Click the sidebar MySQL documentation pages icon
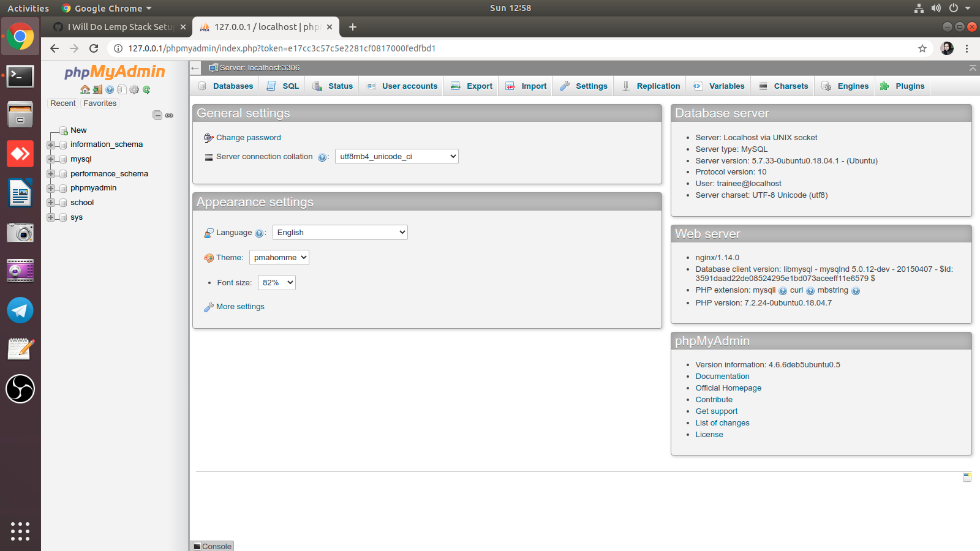980x551 pixels. point(121,89)
